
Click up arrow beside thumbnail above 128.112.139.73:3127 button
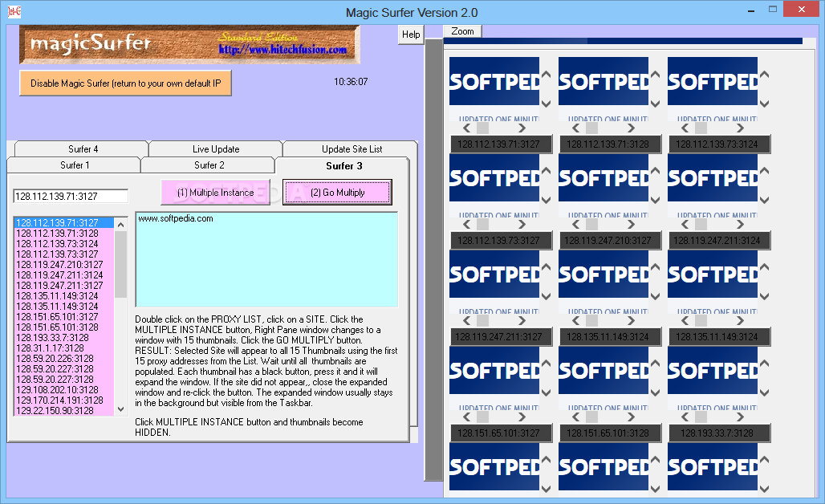tap(546, 171)
